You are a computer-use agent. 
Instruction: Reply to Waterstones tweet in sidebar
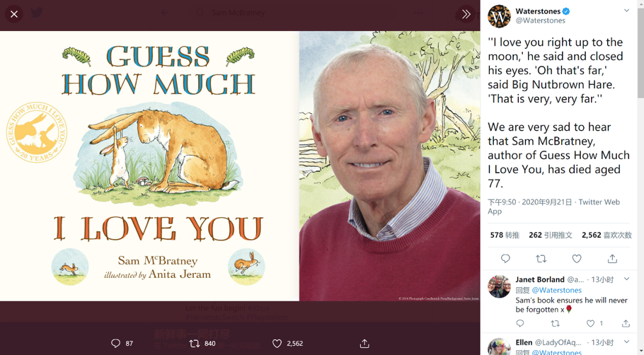[505, 259]
